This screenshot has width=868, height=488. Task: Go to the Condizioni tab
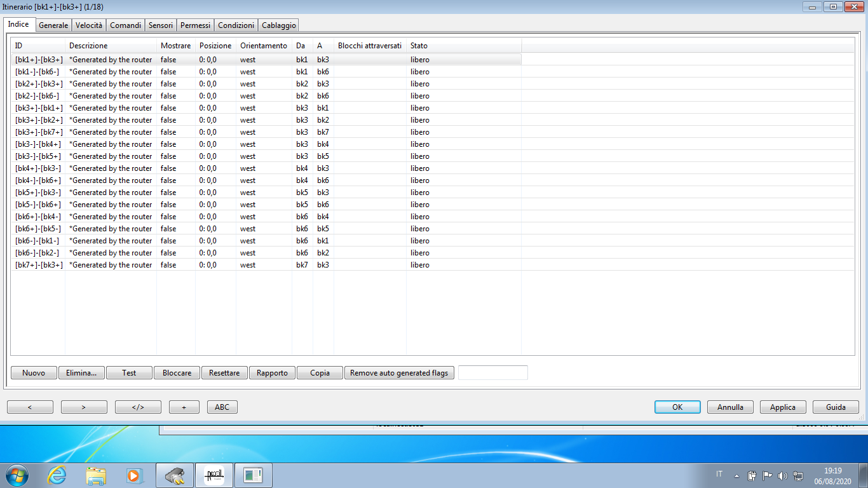236,25
